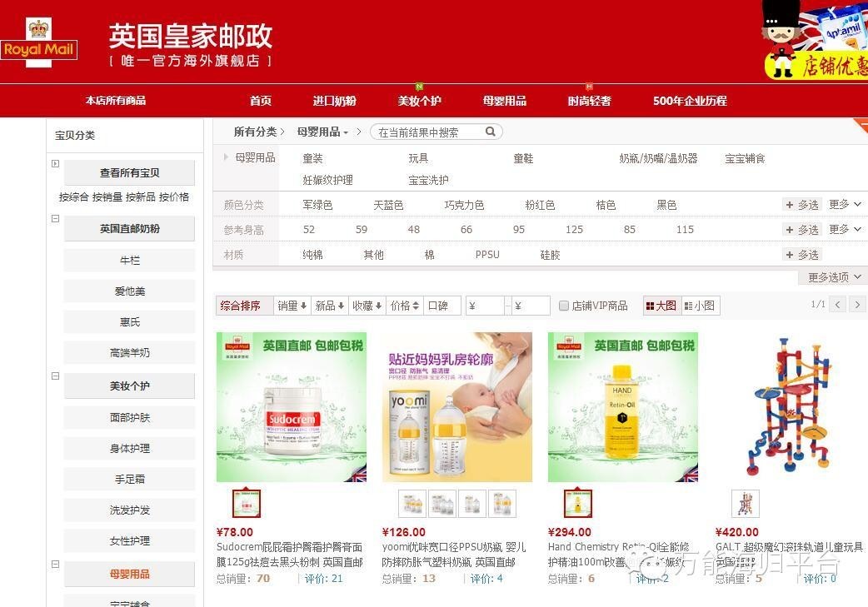Sort products by 新品
The width and height of the screenshot is (868, 607).
point(328,305)
